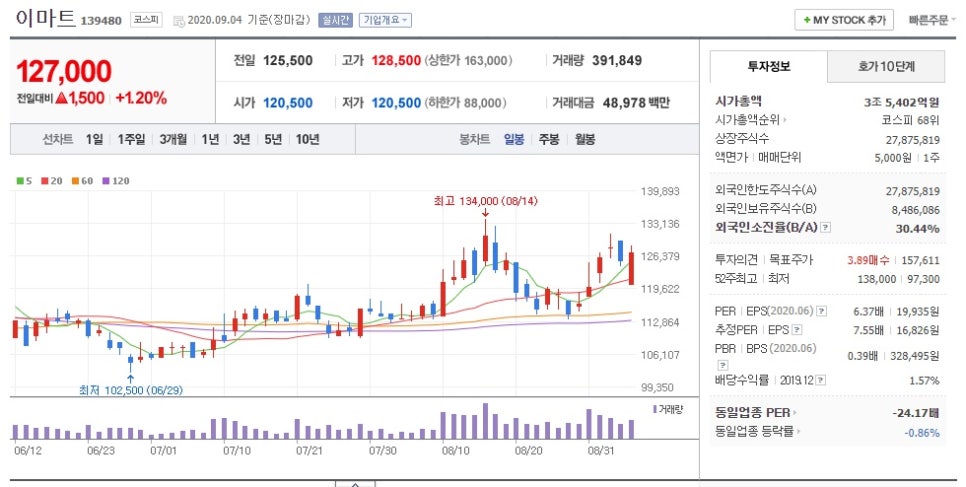
Task: Click the 외국인소진율 value 30.44%
Action: click(917, 229)
